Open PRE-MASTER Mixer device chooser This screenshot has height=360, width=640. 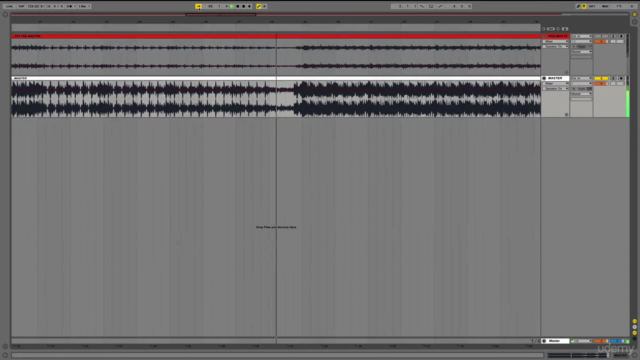pos(555,41)
